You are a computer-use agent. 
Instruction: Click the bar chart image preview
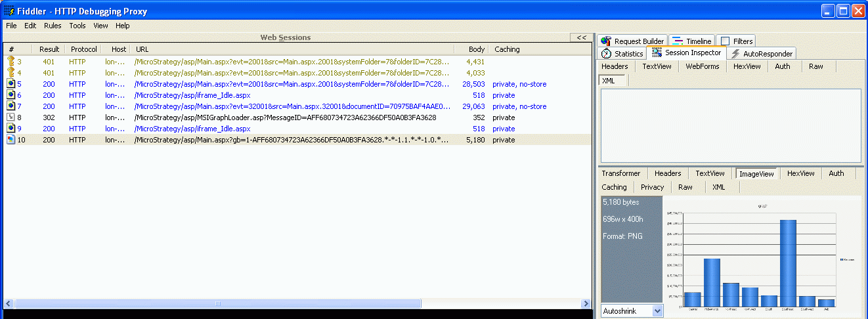(x=762, y=257)
